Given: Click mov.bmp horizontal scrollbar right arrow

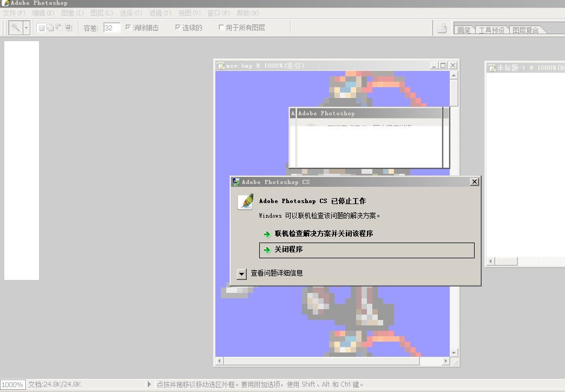Looking at the screenshot, I should [446, 361].
